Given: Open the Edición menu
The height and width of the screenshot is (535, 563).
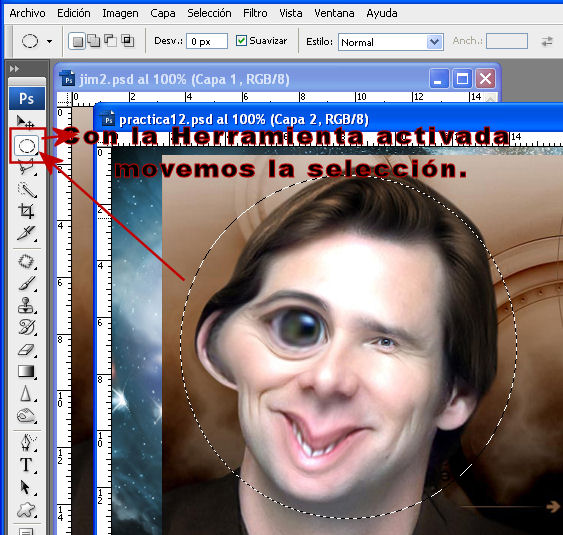Looking at the screenshot, I should pyautogui.click(x=74, y=13).
